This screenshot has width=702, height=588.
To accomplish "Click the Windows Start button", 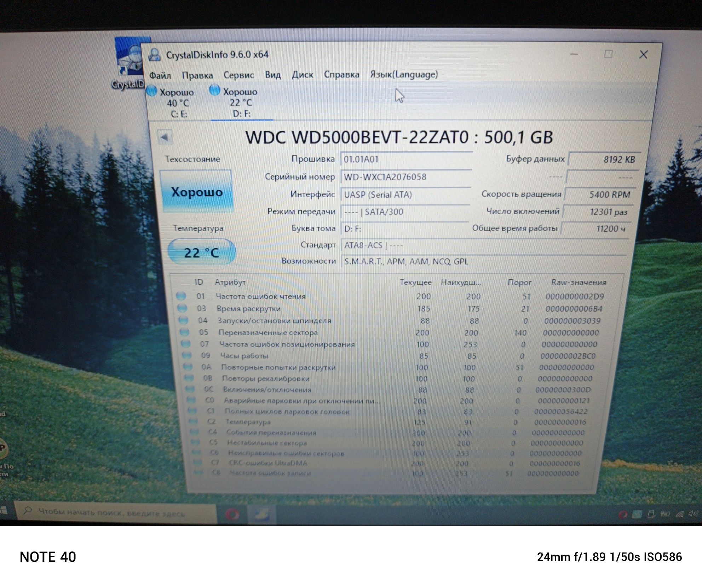I will [4, 511].
